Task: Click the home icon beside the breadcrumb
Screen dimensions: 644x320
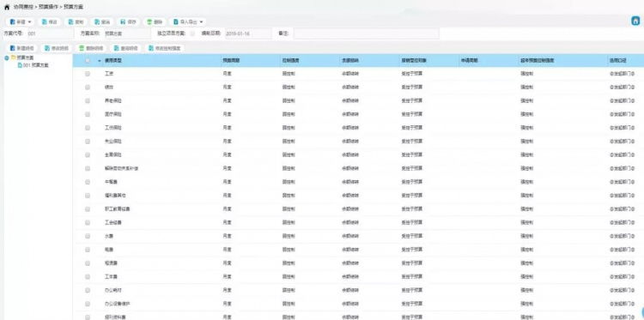Action: click(x=7, y=8)
